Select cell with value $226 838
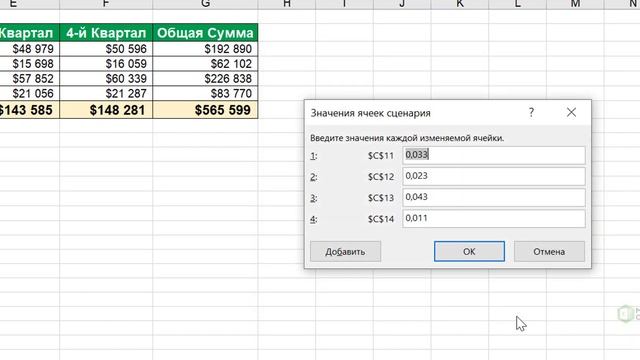This screenshot has height=360, width=640. (205, 78)
